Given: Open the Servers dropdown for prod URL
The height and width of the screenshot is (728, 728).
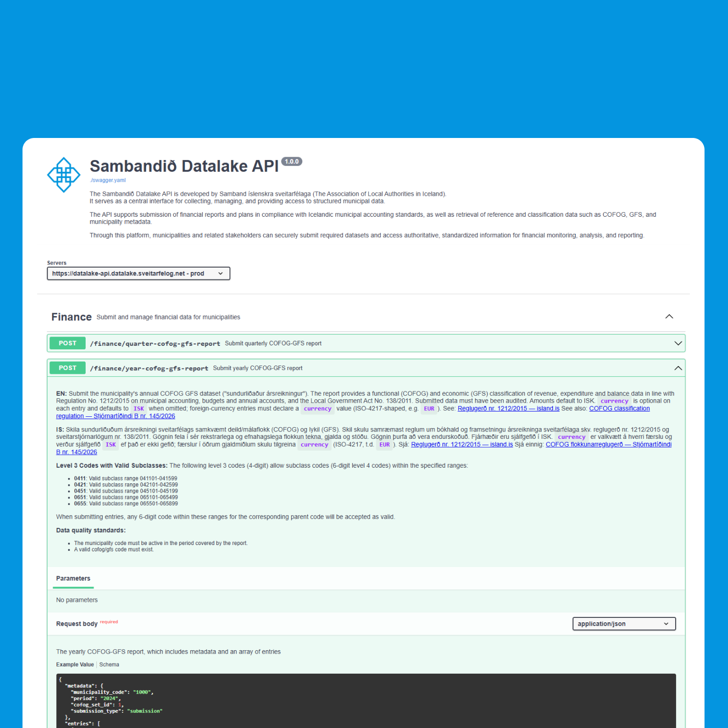Looking at the screenshot, I should click(138, 273).
